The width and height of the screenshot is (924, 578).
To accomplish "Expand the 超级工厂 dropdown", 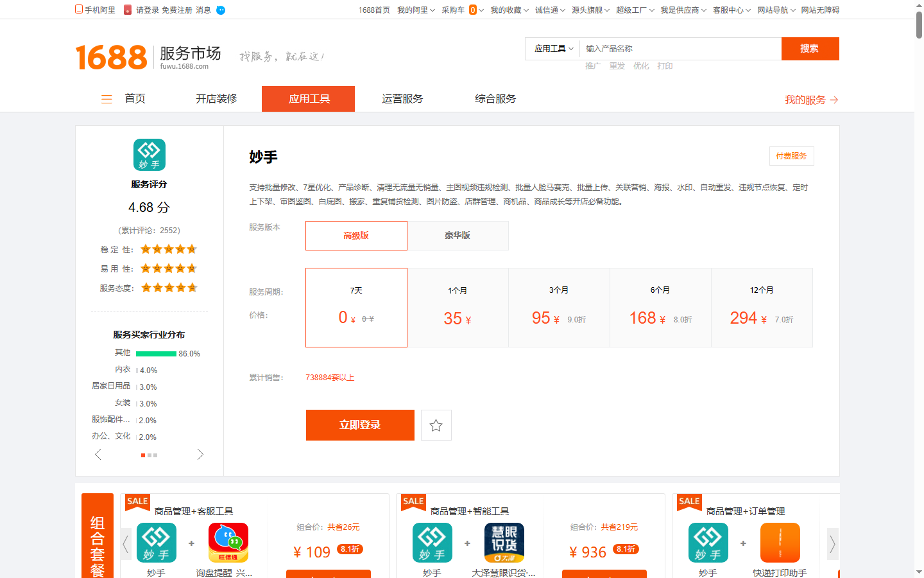I will (635, 10).
